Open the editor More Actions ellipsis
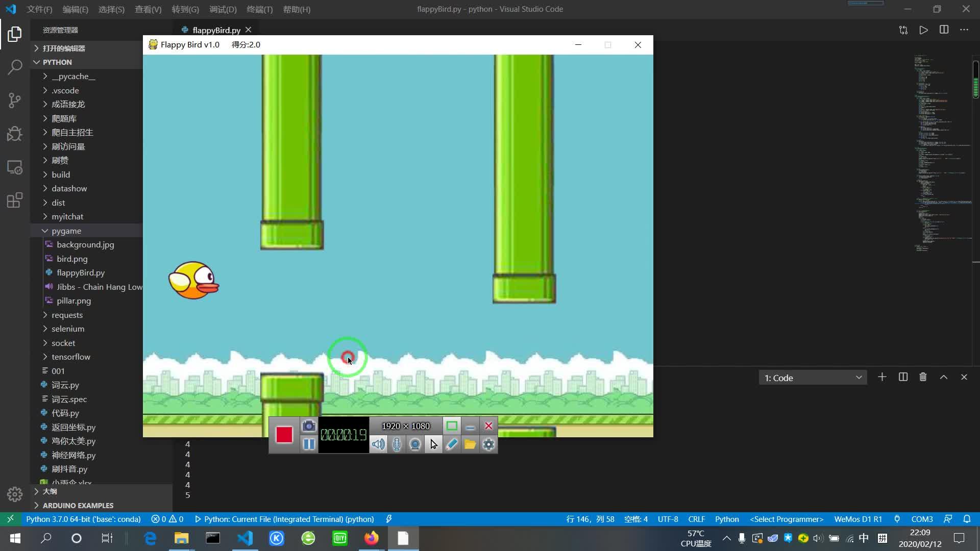The height and width of the screenshot is (551, 980). 964,30
